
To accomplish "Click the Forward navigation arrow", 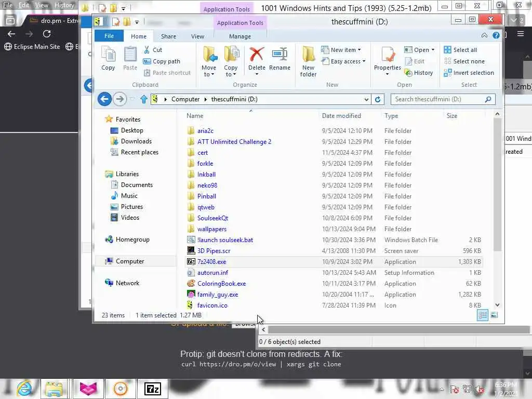I will coord(119,99).
